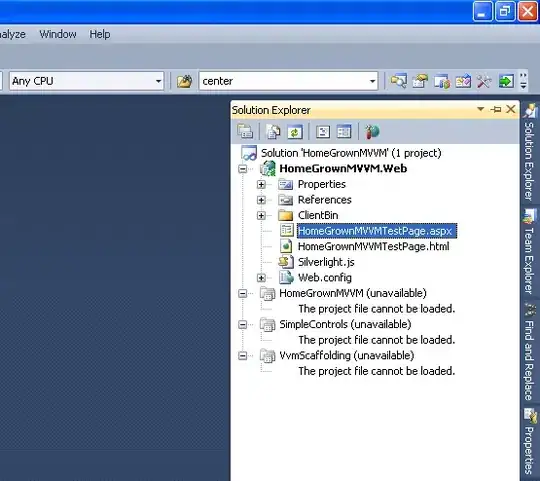Toggle Auto Hide pin on Solution Explorer

click(x=496, y=109)
